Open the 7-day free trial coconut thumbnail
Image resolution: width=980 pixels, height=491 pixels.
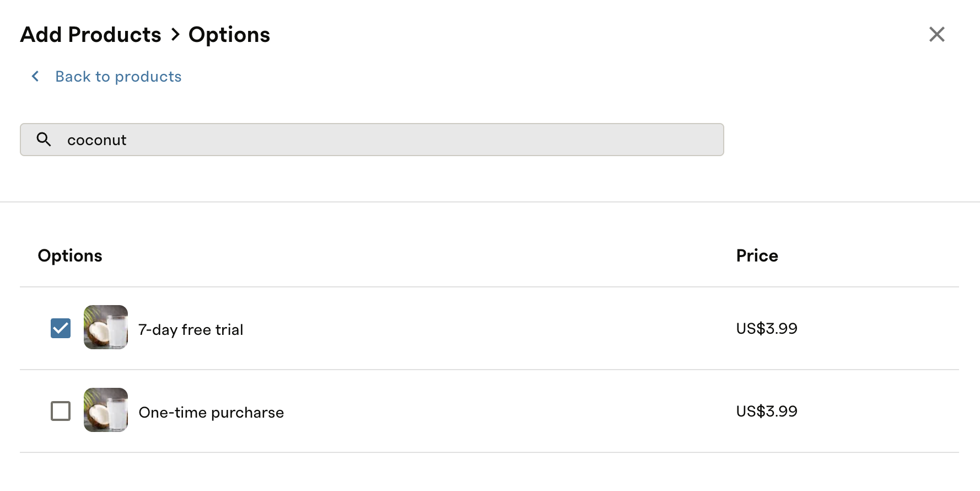tap(106, 327)
